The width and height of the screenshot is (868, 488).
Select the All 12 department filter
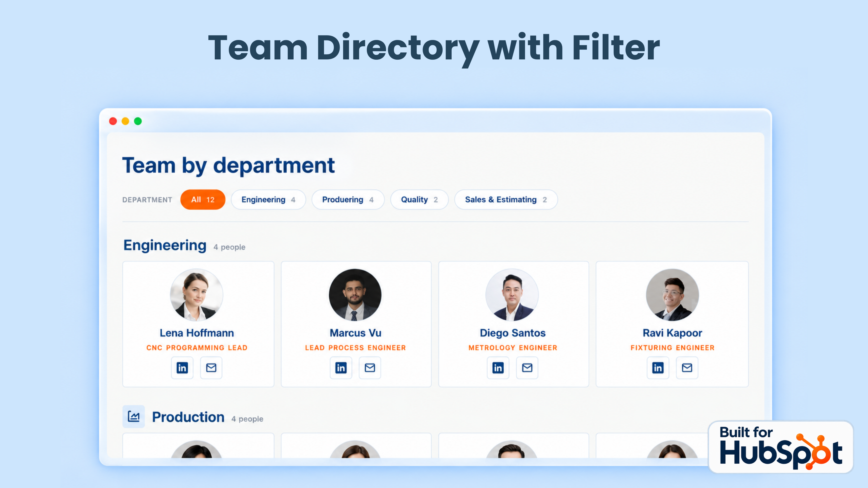pyautogui.click(x=203, y=199)
